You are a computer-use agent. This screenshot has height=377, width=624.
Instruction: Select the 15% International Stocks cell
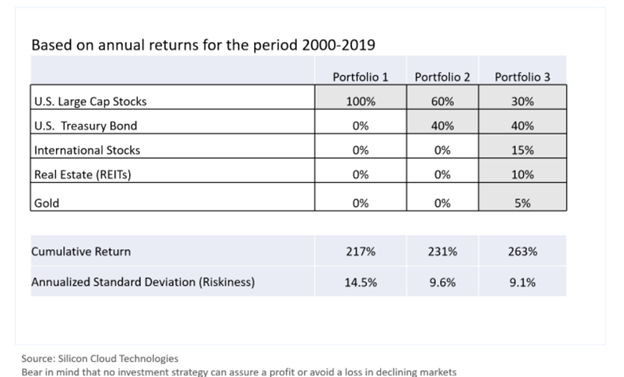point(523,146)
